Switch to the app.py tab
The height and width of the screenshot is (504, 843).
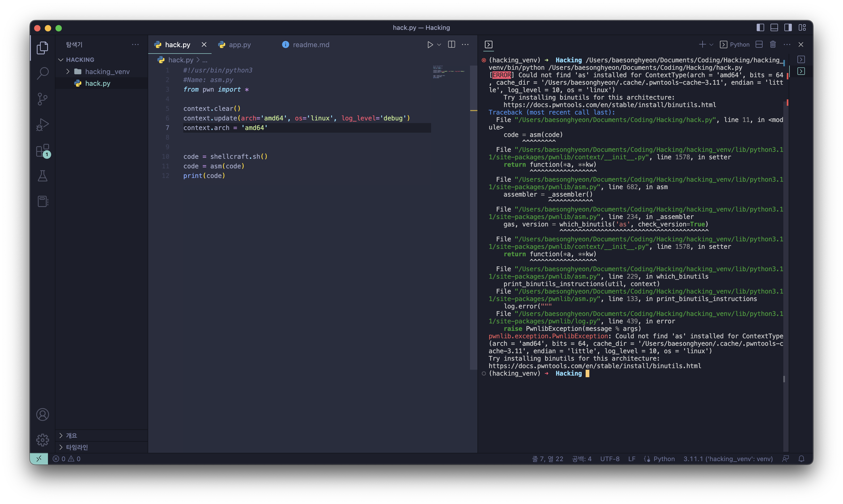(x=240, y=44)
